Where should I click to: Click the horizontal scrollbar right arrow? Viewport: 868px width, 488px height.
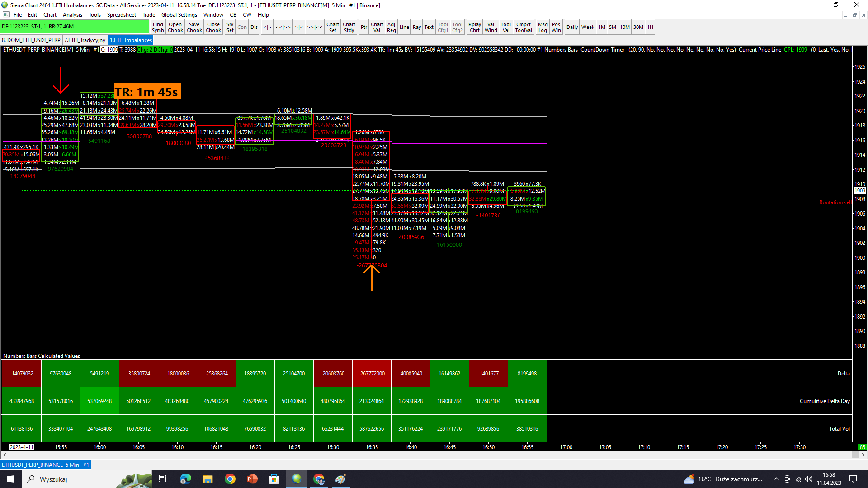click(863, 455)
